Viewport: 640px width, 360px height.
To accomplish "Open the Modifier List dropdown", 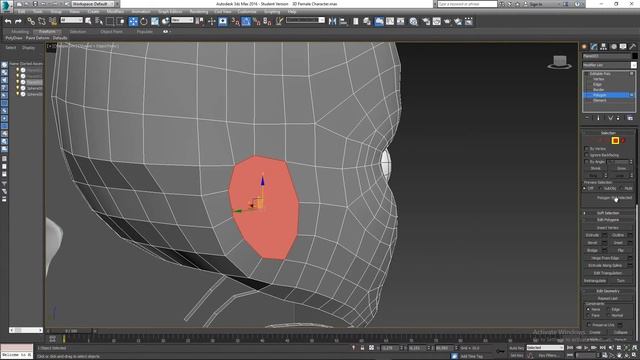I will [x=609, y=65].
